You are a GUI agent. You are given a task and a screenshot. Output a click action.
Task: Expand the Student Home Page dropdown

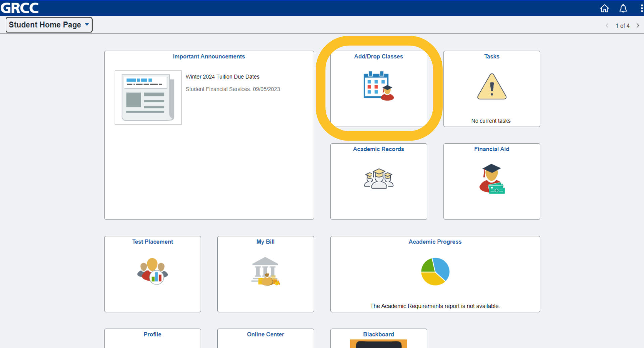click(x=49, y=25)
